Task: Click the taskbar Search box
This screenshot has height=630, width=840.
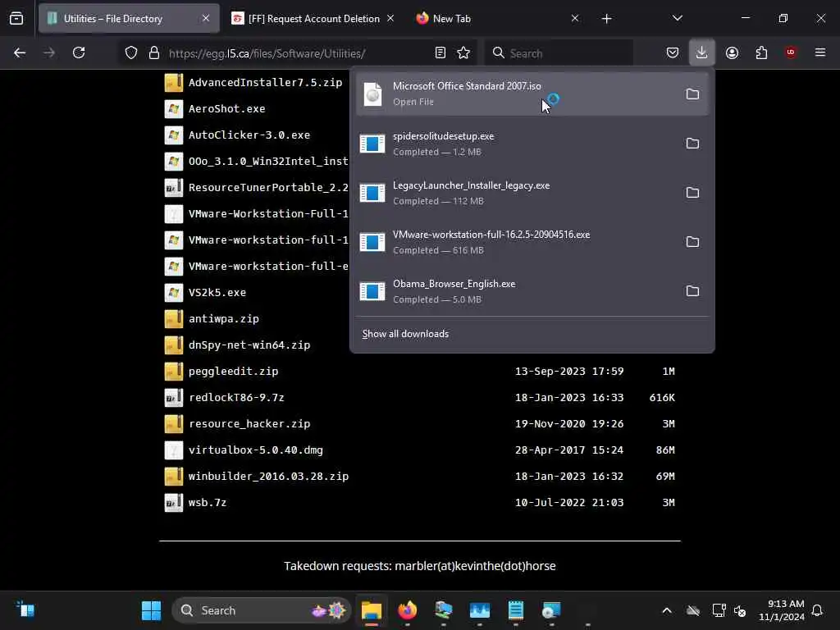Action: pos(261,610)
